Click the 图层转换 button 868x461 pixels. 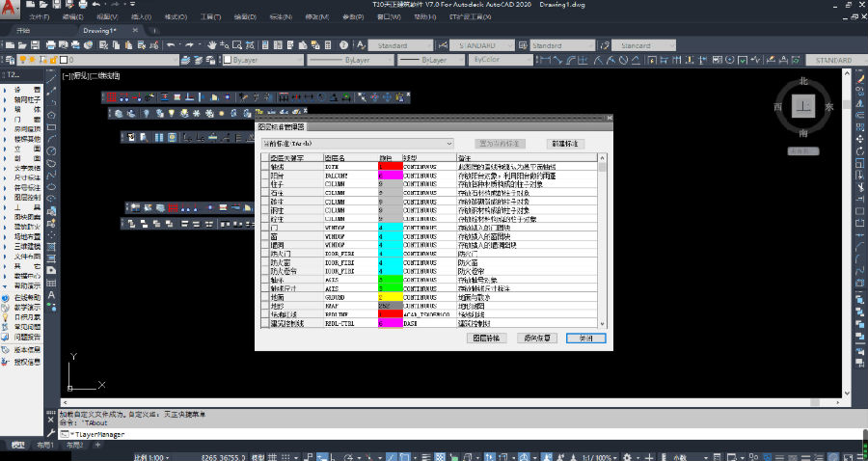tap(487, 339)
